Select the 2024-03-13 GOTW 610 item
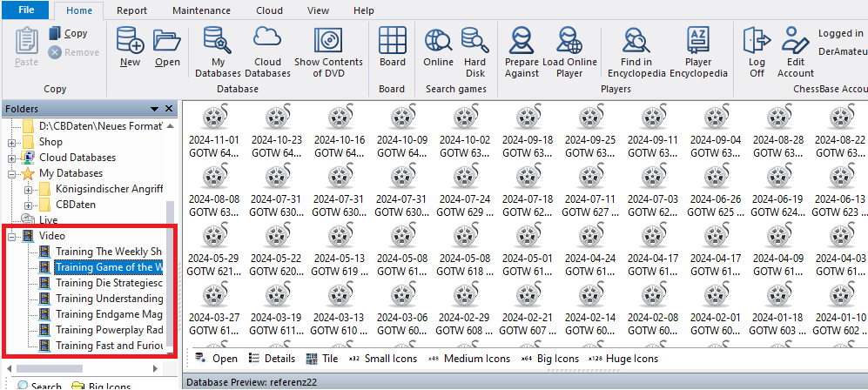The height and width of the screenshot is (390, 868). point(339,310)
